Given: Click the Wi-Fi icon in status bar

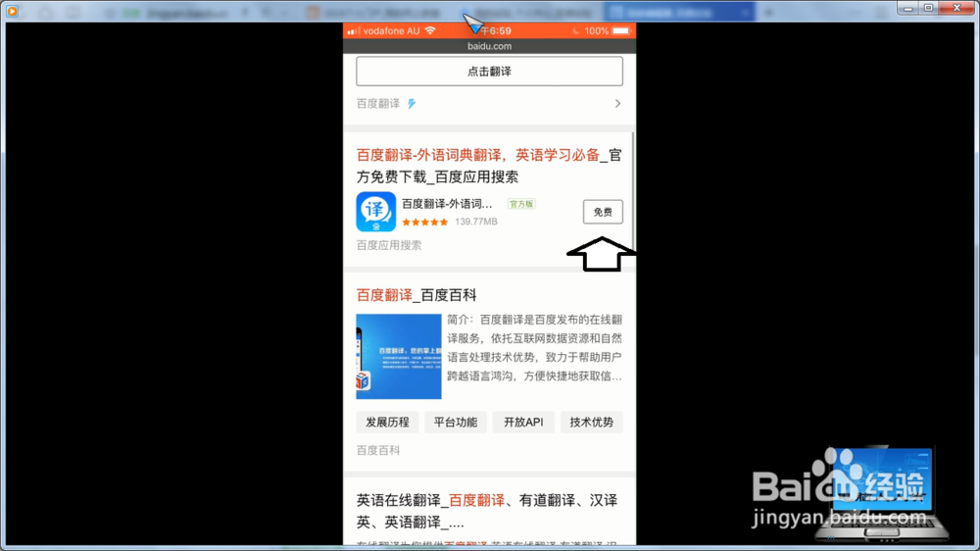Looking at the screenshot, I should coord(430,30).
